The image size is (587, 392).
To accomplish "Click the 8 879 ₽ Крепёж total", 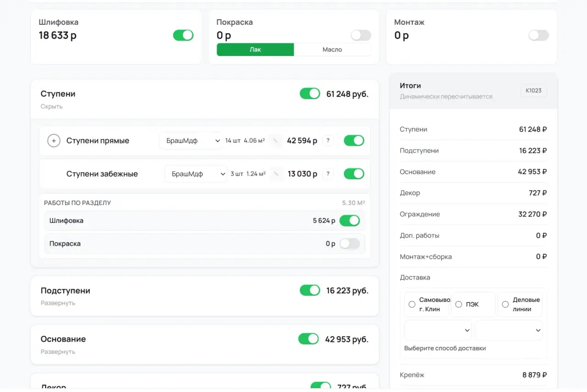I will pos(535,375).
